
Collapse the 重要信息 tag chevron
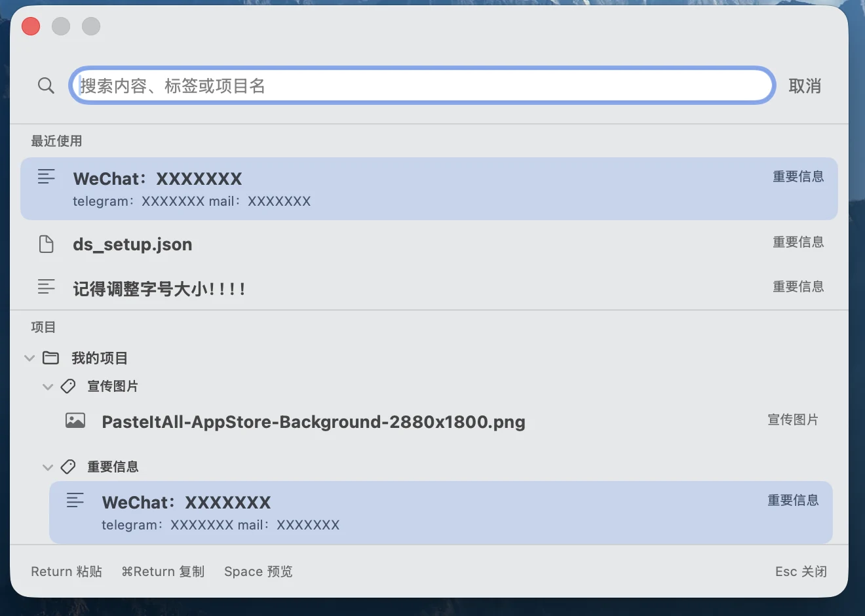pyautogui.click(x=47, y=467)
